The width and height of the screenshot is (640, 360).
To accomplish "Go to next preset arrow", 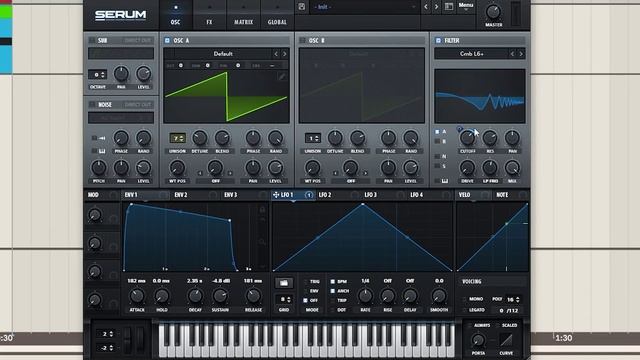I will click(x=436, y=7).
